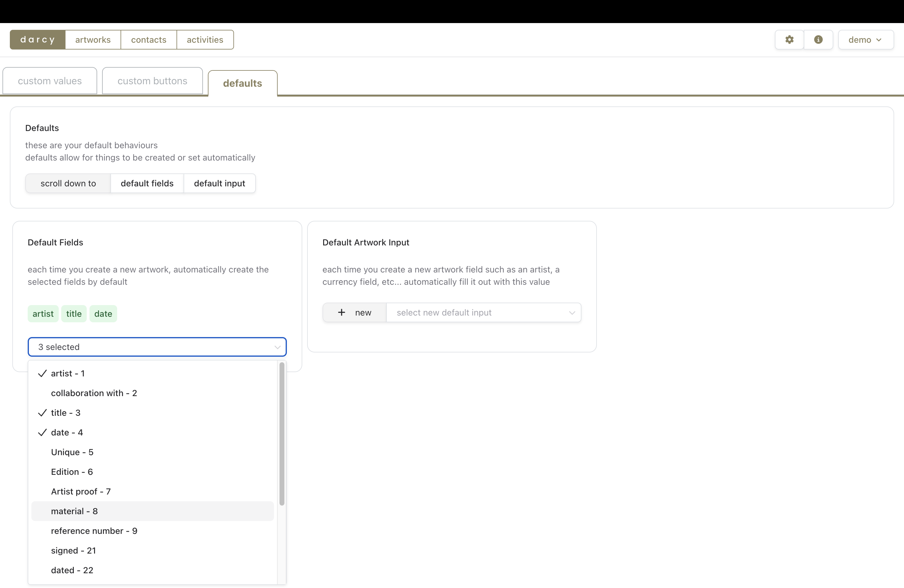
Task: Untick date - 4 in the list
Action: [x=67, y=432]
